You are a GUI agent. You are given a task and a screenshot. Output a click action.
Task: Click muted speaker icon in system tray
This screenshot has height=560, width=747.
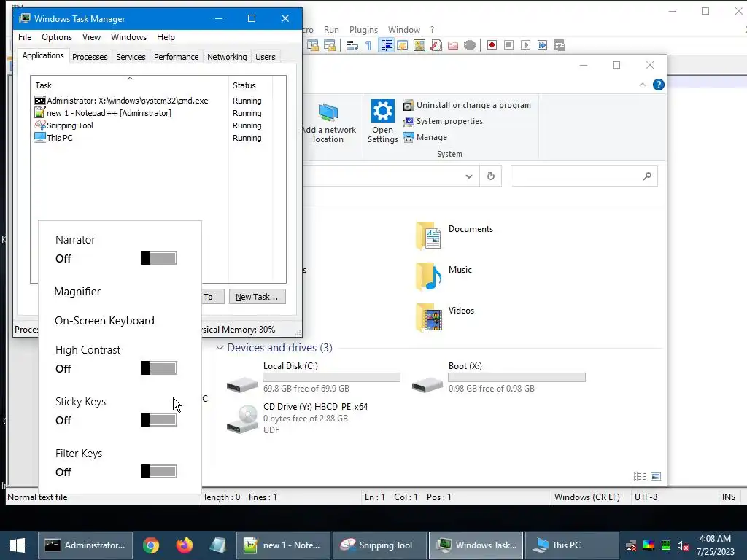tap(683, 545)
